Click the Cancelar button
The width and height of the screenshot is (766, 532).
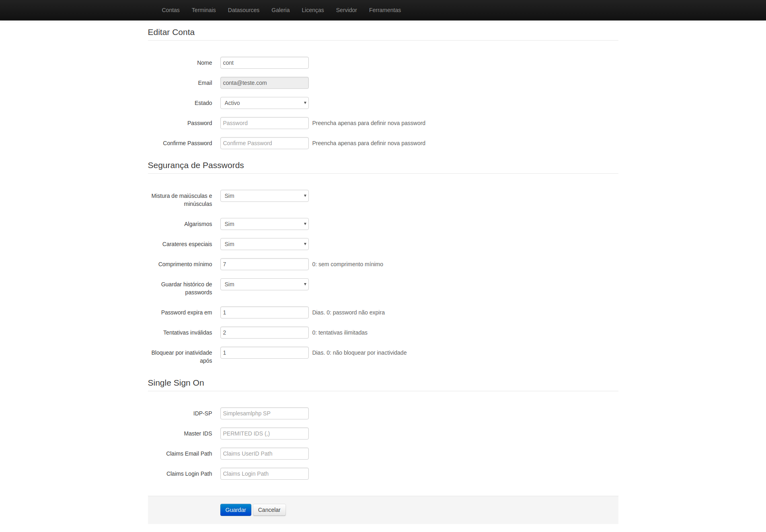[269, 510]
